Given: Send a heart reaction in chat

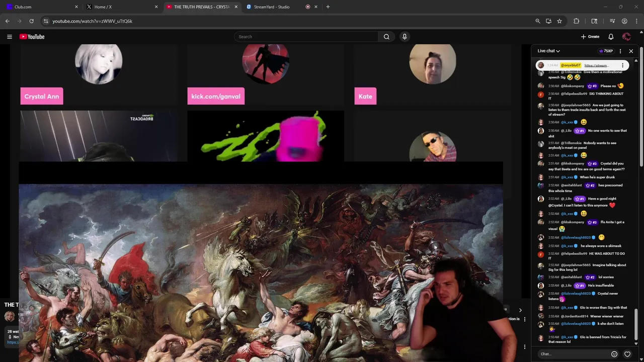Looking at the screenshot, I should click(x=627, y=354).
